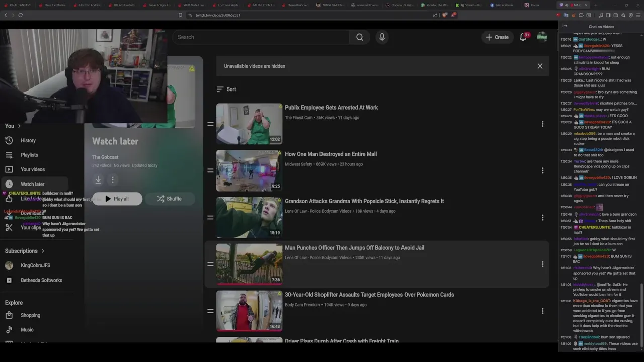Screen dimensions: 644x362
Task: Click the browser back arrow
Action: tap(6, 15)
